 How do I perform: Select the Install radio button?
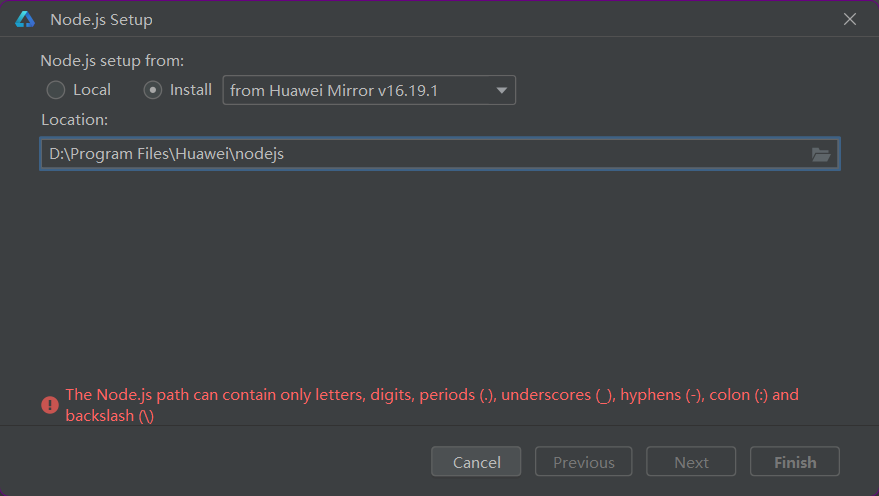[x=152, y=90]
